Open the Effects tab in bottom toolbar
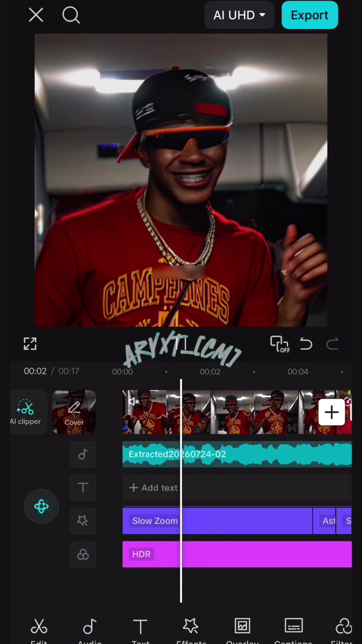The width and height of the screenshot is (362, 644). coord(191,631)
